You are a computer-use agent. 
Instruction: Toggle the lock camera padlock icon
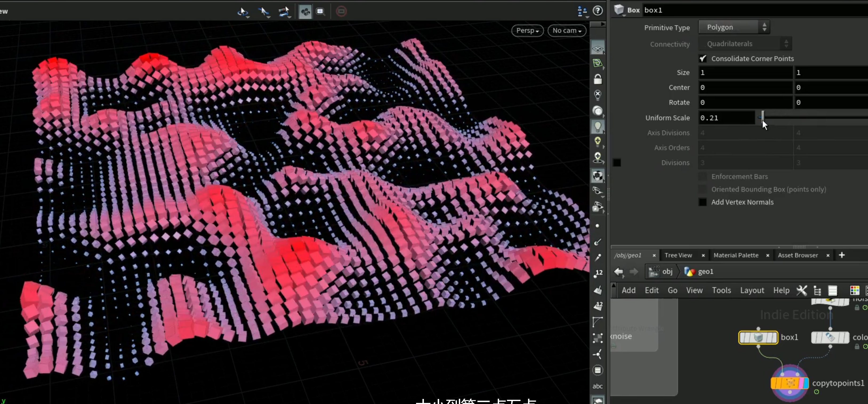597,79
